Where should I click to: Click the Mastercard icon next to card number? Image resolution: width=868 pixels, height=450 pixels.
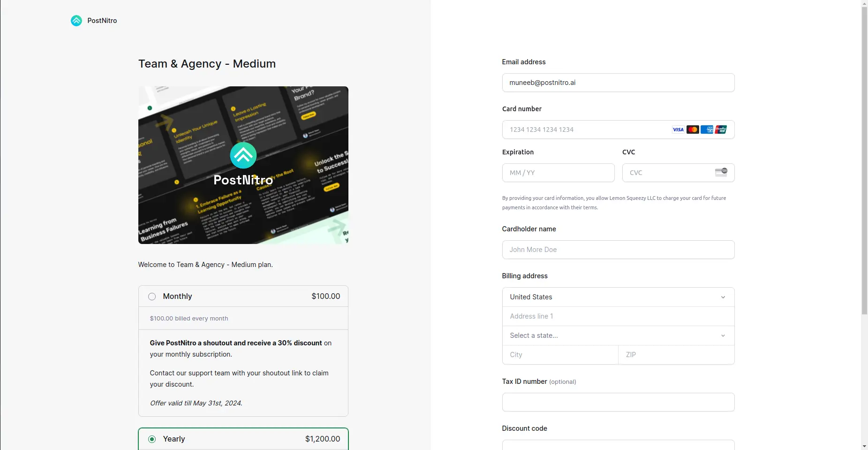click(692, 130)
